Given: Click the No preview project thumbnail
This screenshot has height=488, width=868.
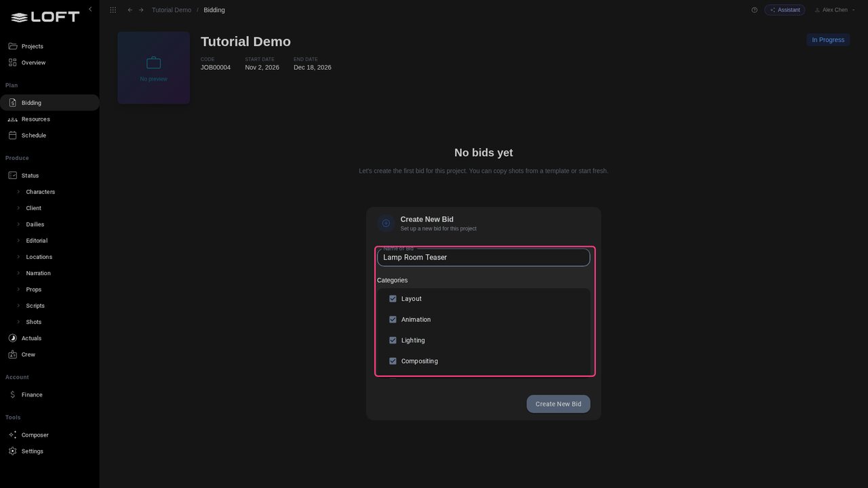Looking at the screenshot, I should [154, 68].
